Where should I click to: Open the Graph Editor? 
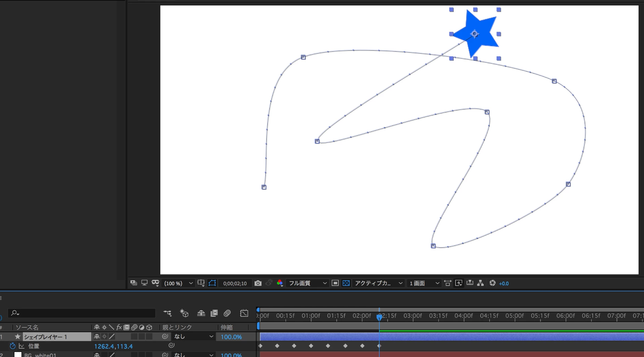(244, 313)
